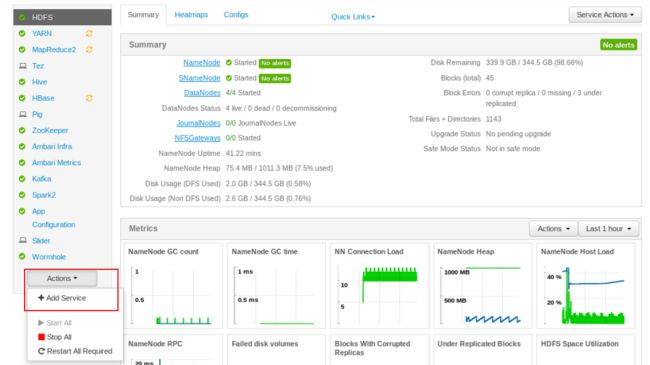
Task: Open the NN Connection Load graph
Action: 380,286
